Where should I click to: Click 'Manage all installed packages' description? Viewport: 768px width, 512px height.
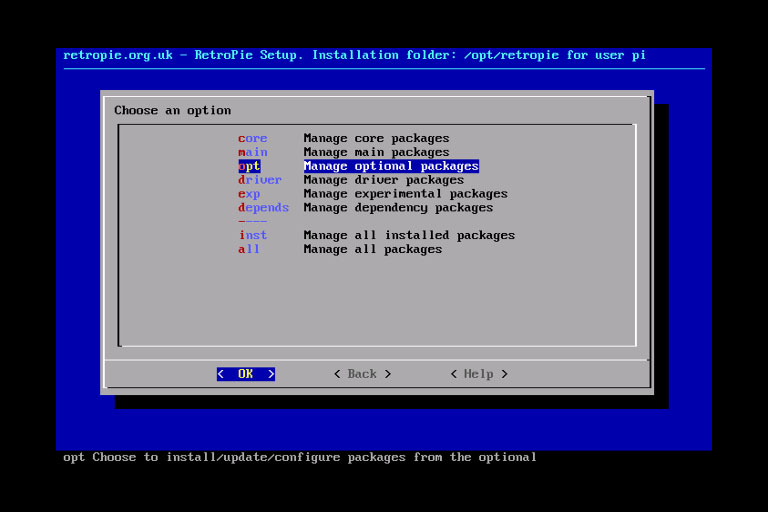click(x=409, y=235)
